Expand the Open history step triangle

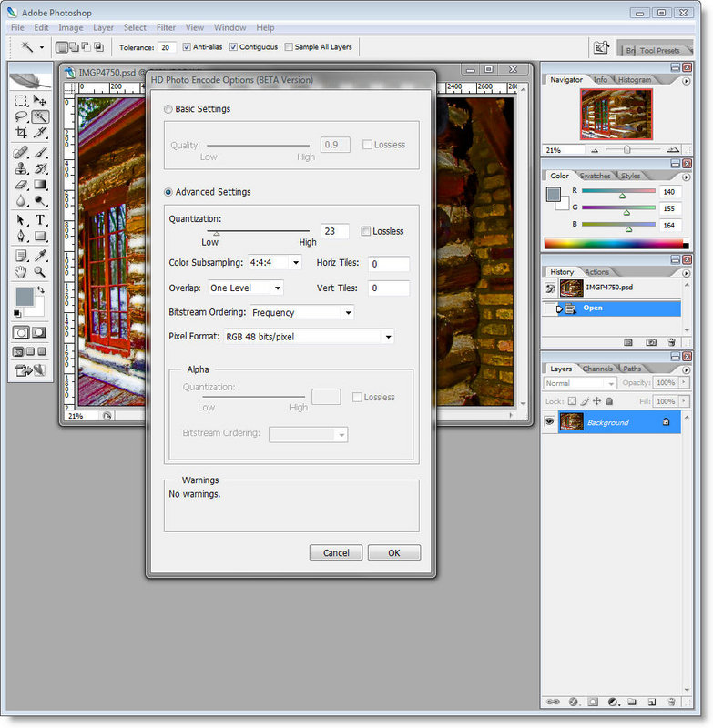559,308
